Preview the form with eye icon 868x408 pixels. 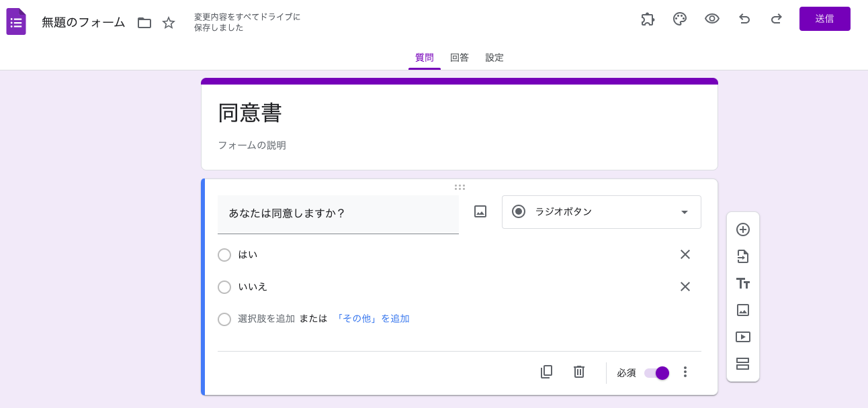(712, 19)
